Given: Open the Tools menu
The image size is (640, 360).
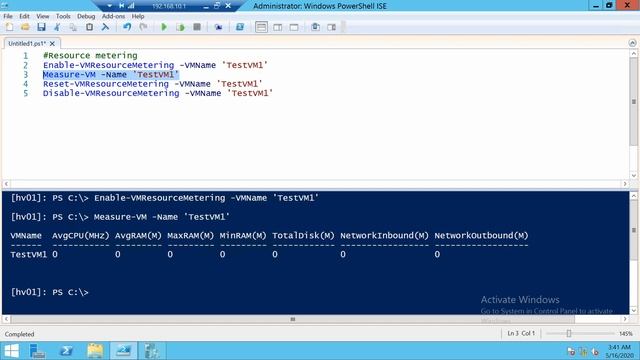Looking at the screenshot, I should coord(63,16).
